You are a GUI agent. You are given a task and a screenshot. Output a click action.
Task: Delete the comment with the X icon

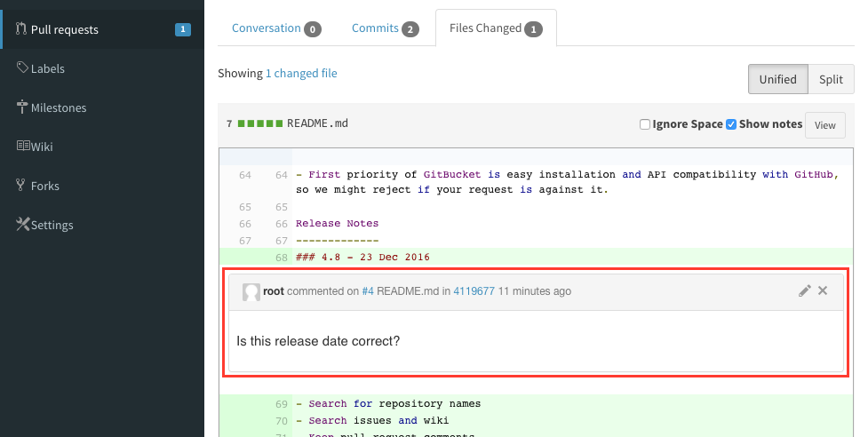(823, 290)
